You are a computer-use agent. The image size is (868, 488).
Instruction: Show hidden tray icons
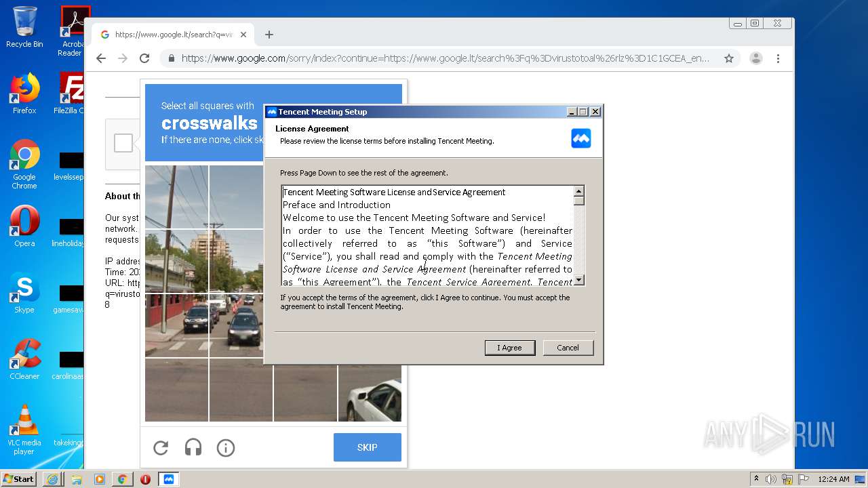(756, 479)
